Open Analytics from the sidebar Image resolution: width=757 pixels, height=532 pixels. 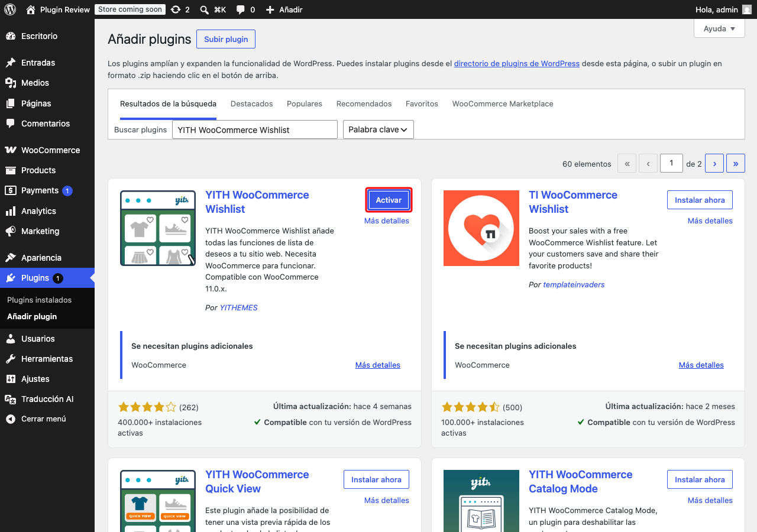pyautogui.click(x=47, y=211)
